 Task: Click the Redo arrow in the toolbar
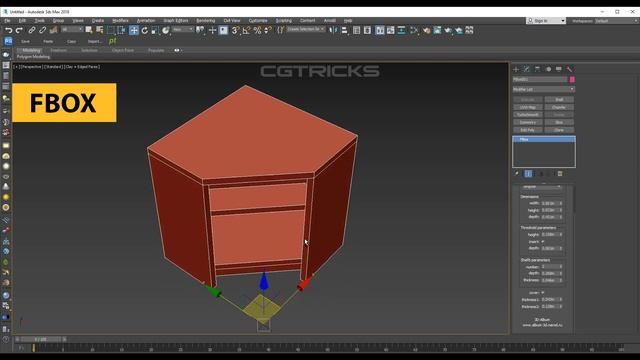19,30
